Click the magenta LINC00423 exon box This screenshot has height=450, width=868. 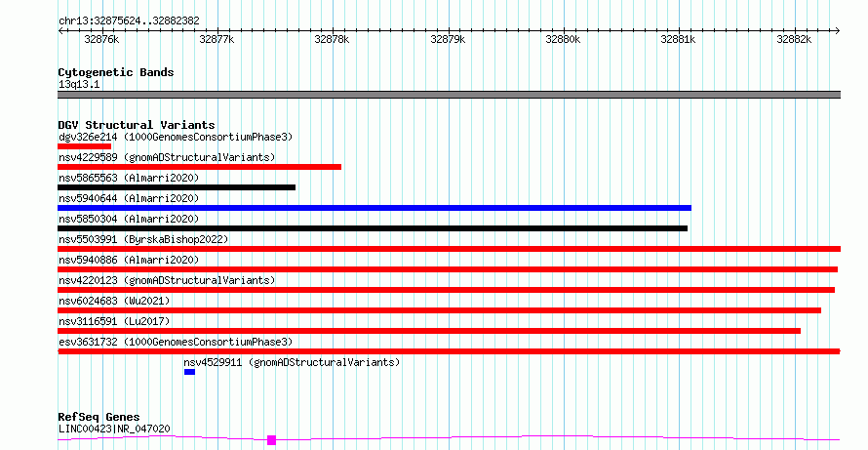(271, 440)
